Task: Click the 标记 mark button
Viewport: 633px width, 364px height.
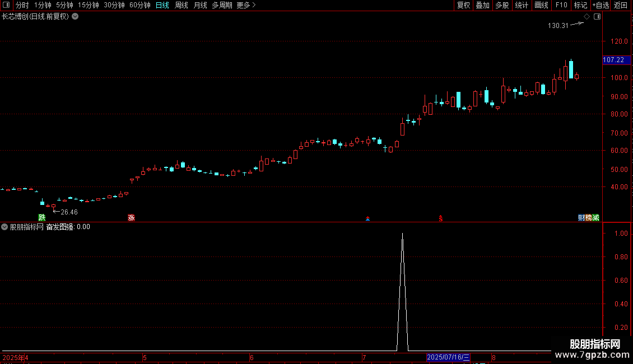Action: click(x=580, y=5)
